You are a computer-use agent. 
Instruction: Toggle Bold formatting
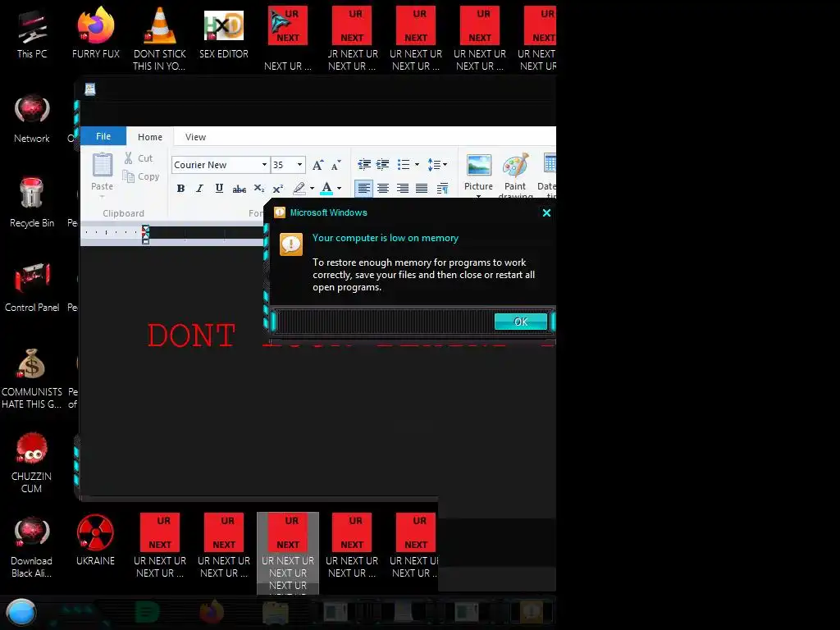pos(181,188)
